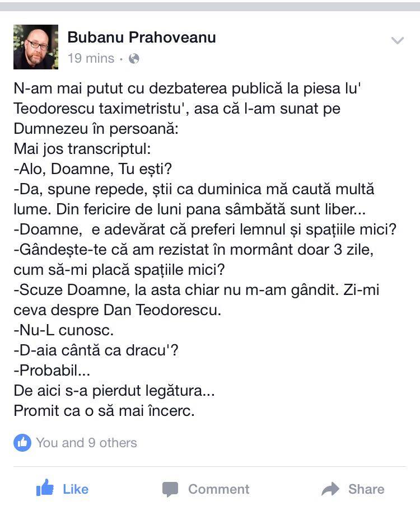The image size is (420, 506).
Task: Open Bubanu Prahoveanu's profile picture
Action: (36, 47)
